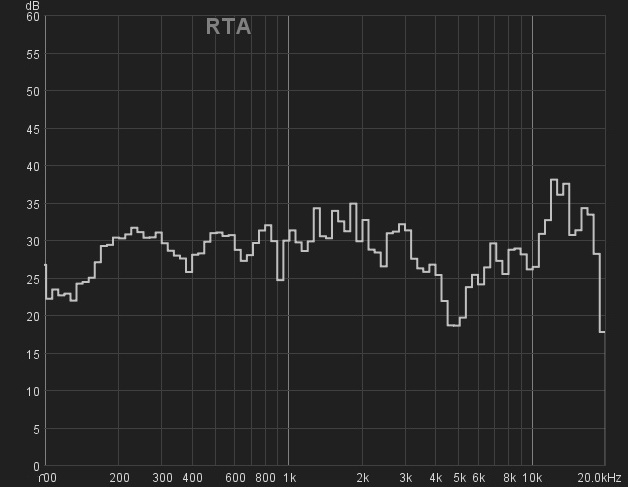This screenshot has height=487, width=628.
Task: Click the 200 frequency axis label
Action: click(119, 478)
